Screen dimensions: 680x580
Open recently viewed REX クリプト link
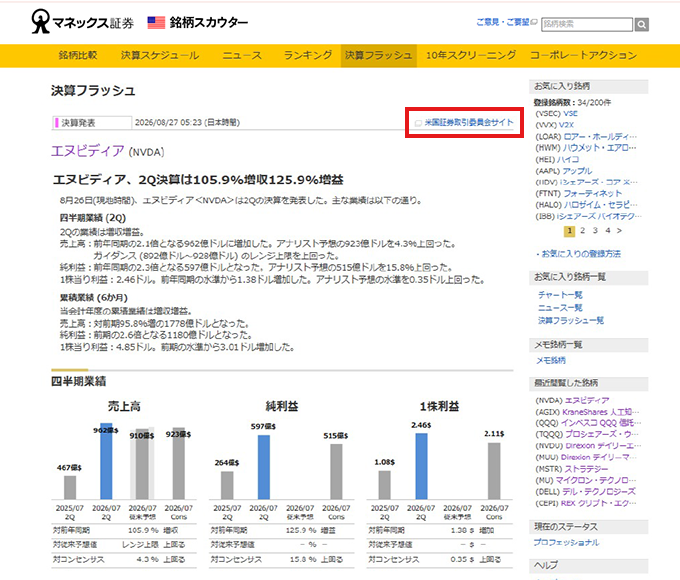[598, 503]
